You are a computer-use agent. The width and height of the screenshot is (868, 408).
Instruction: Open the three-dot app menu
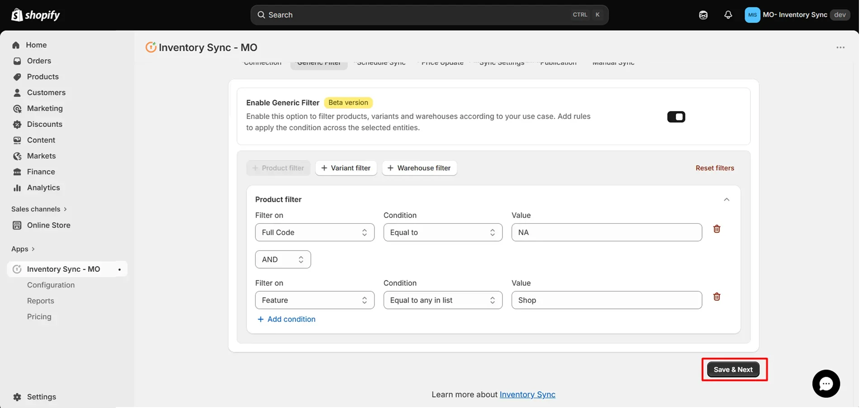[840, 48]
